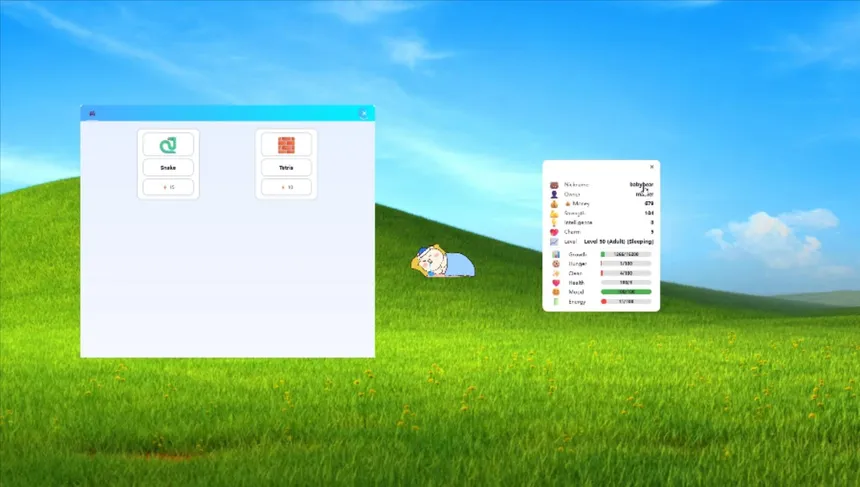Click the Energy progress bar

626,302
